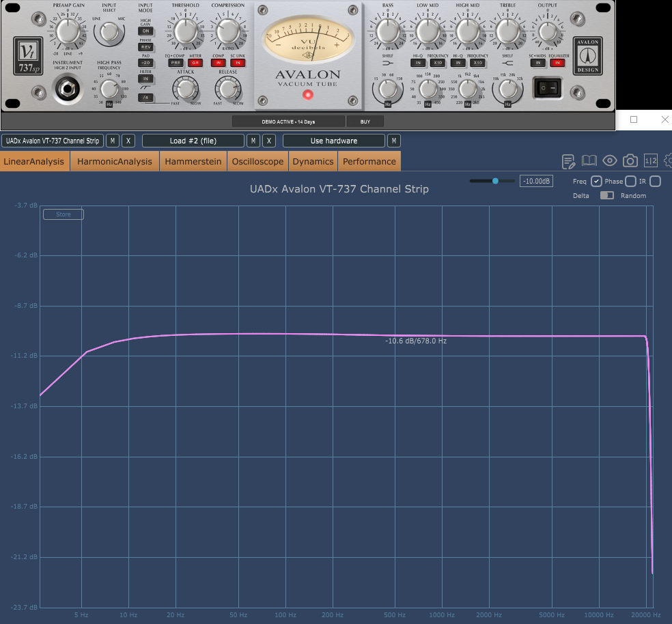
Task: Toggle the Delta/Random switch
Action: 607,195
